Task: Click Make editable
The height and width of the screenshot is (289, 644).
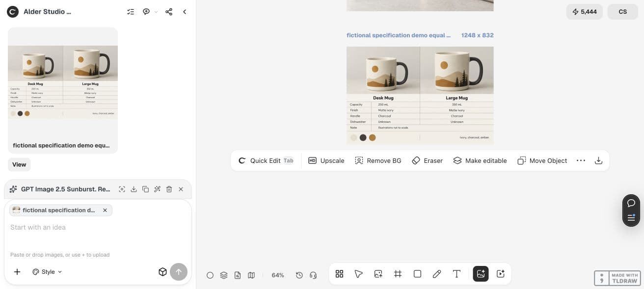Action: (480, 160)
